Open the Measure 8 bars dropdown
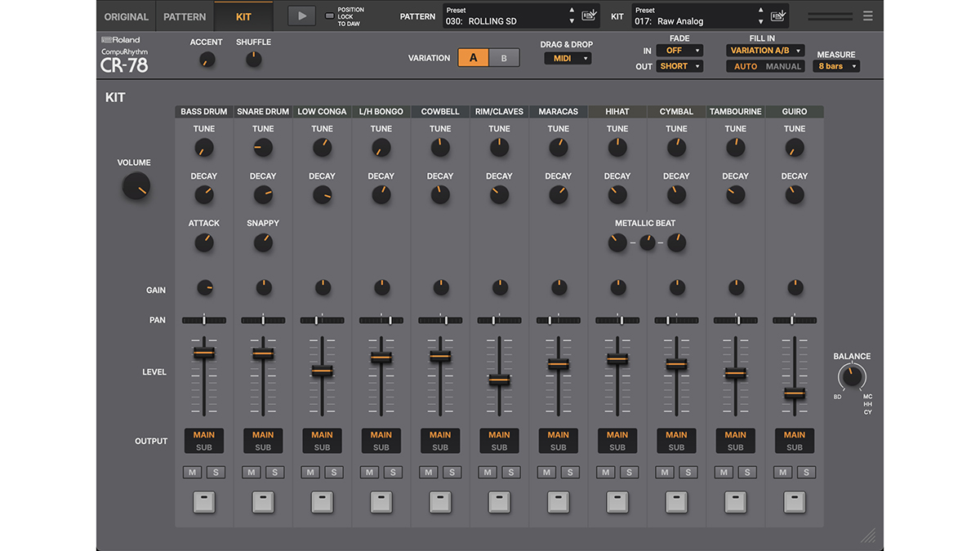The height and width of the screenshot is (551, 980). pyautogui.click(x=835, y=65)
